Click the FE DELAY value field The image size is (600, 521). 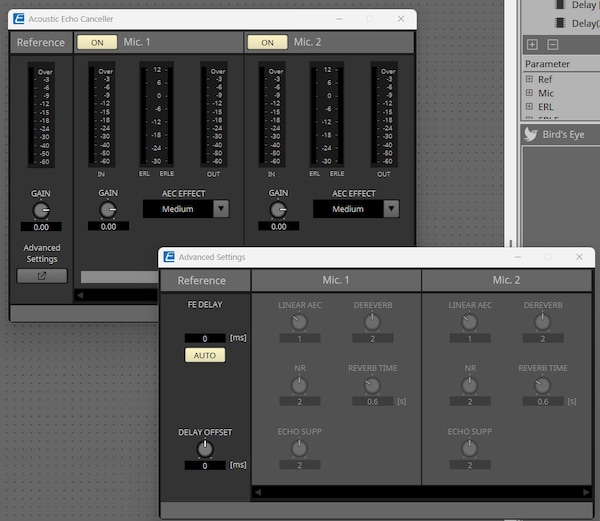[204, 338]
